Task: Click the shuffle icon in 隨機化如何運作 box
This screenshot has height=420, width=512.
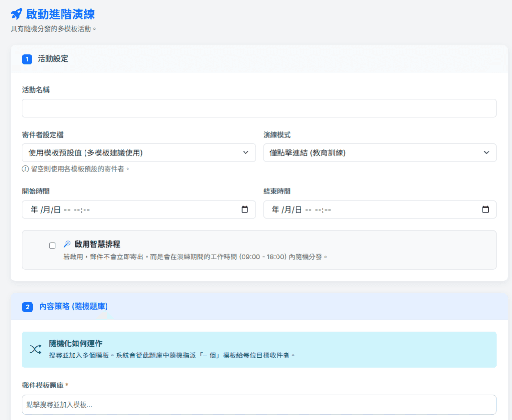Action: coord(35,349)
